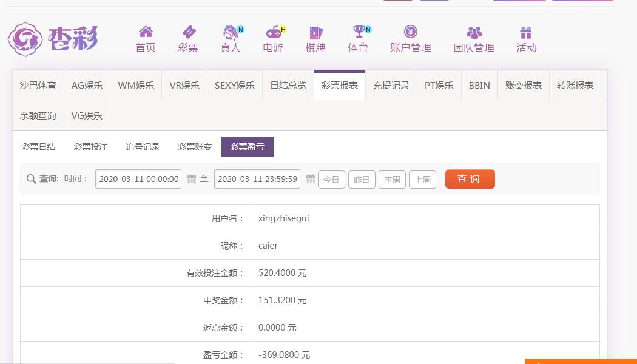Open the 首页 home icon

point(146,32)
